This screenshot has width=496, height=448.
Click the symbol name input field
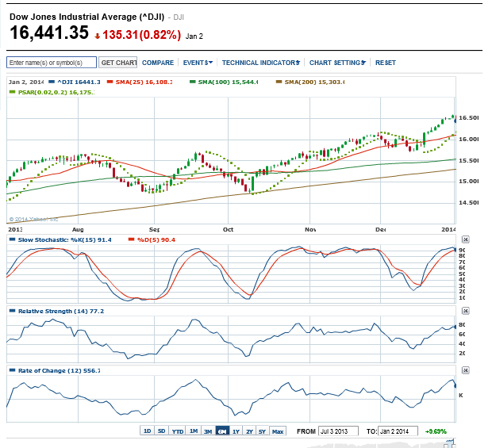[52, 63]
